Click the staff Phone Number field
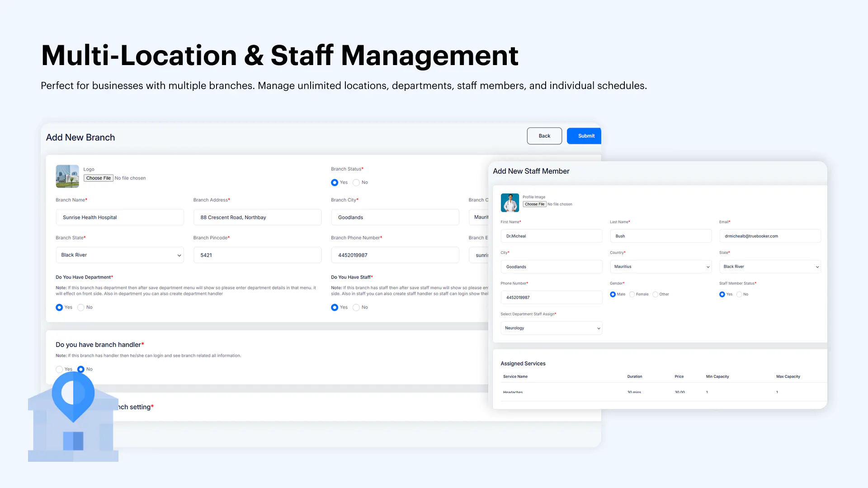868x488 pixels. tap(551, 297)
